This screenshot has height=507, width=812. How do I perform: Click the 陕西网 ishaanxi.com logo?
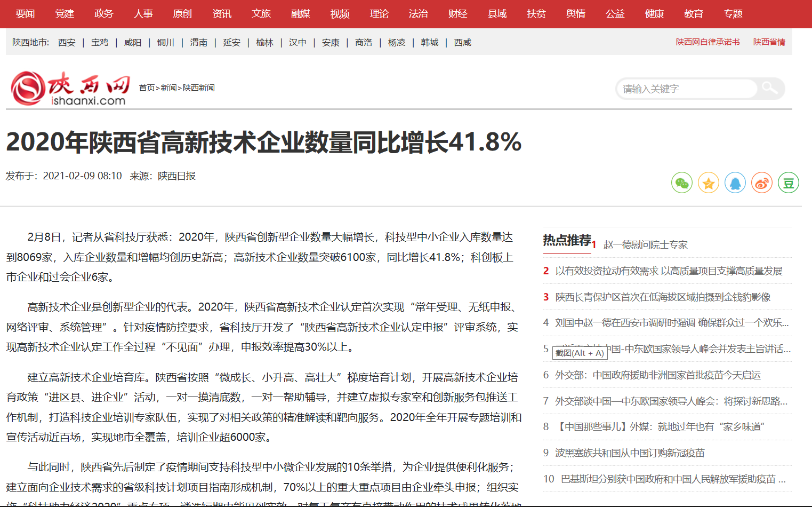(70, 88)
